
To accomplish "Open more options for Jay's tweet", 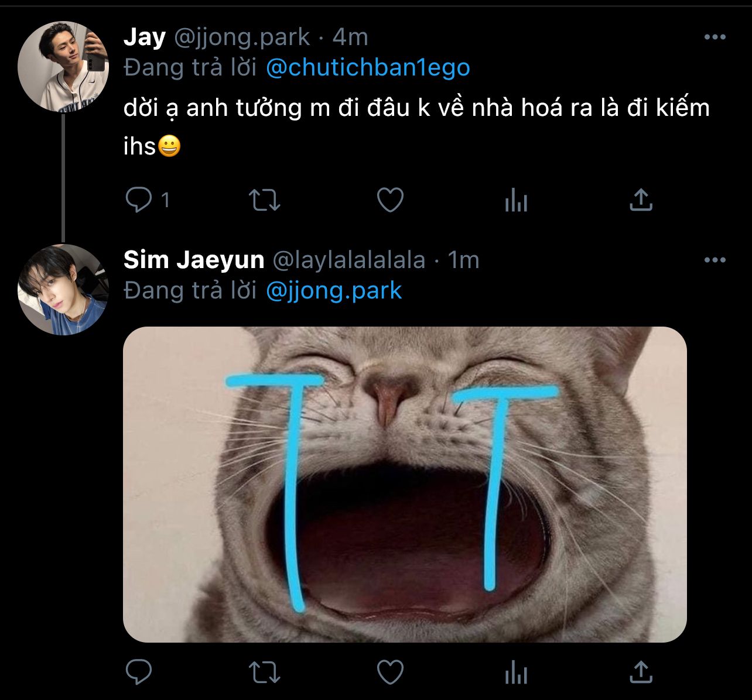I will [715, 37].
